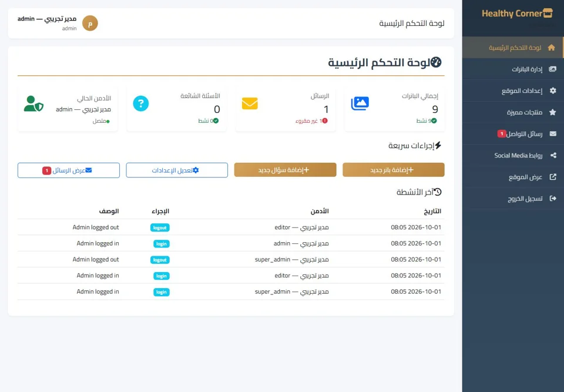Click the تعديل الإعدادات button

(x=177, y=170)
